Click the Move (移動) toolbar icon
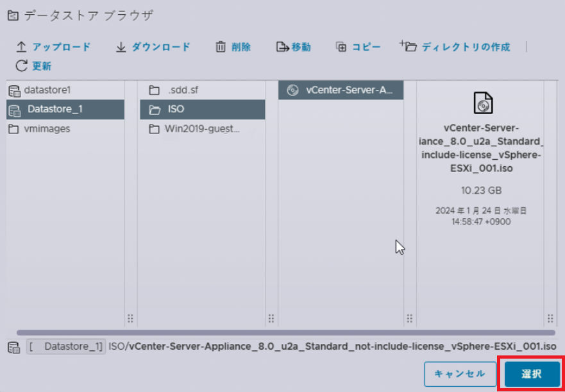This screenshot has width=565, height=392. [283, 47]
